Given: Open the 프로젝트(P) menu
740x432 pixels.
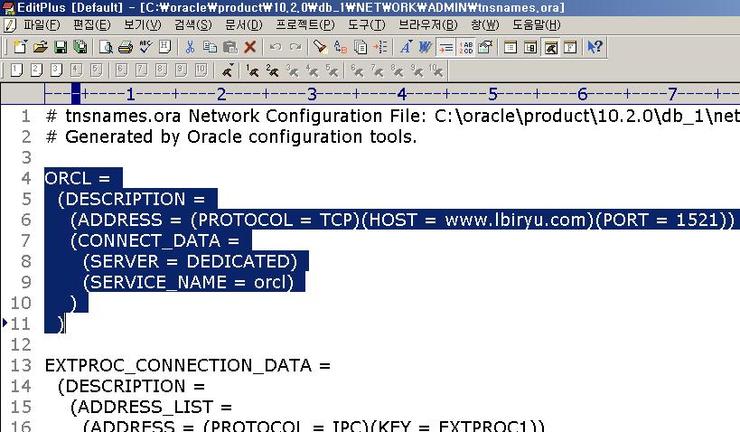Looking at the screenshot, I should pyautogui.click(x=304, y=24).
